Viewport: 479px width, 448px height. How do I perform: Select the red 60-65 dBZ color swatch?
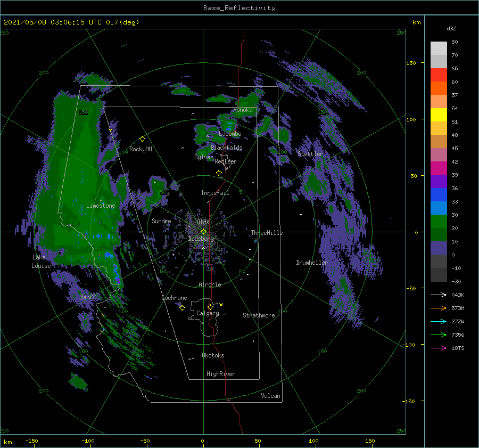439,75
